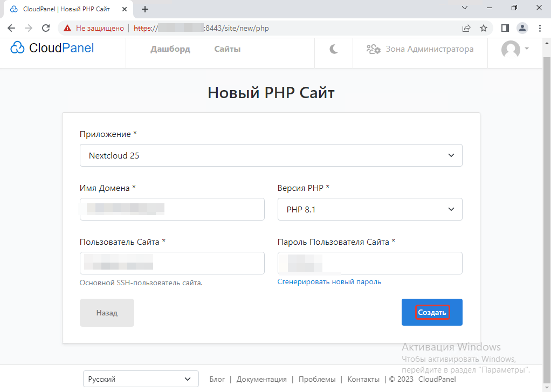This screenshot has width=551, height=392.
Task: Click the browser back arrow
Action: (11, 28)
